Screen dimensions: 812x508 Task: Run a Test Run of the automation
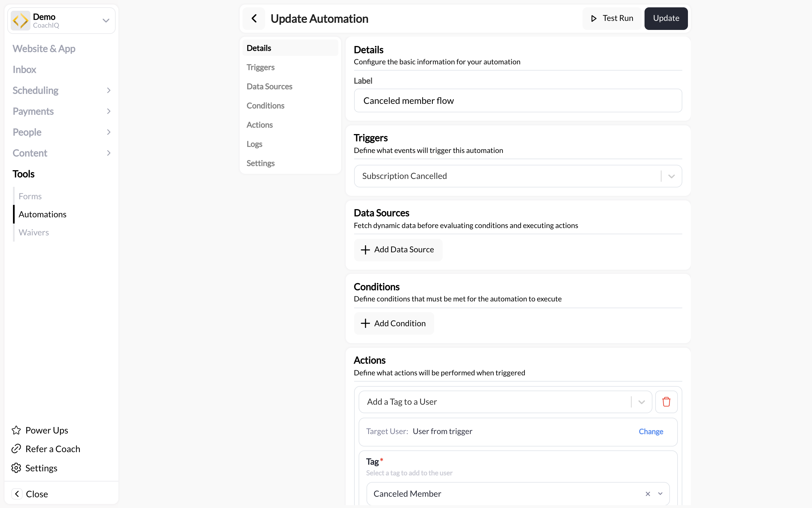click(612, 18)
